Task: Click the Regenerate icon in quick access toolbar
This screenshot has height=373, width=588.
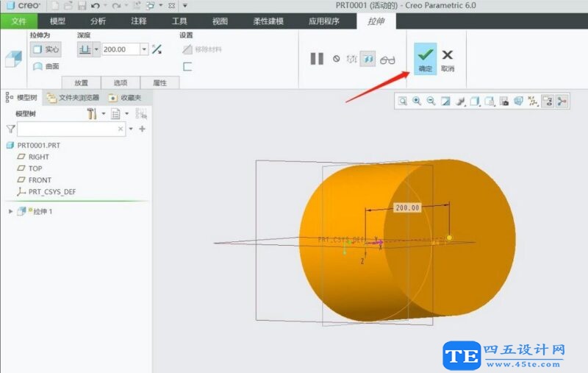Action: 137,6
